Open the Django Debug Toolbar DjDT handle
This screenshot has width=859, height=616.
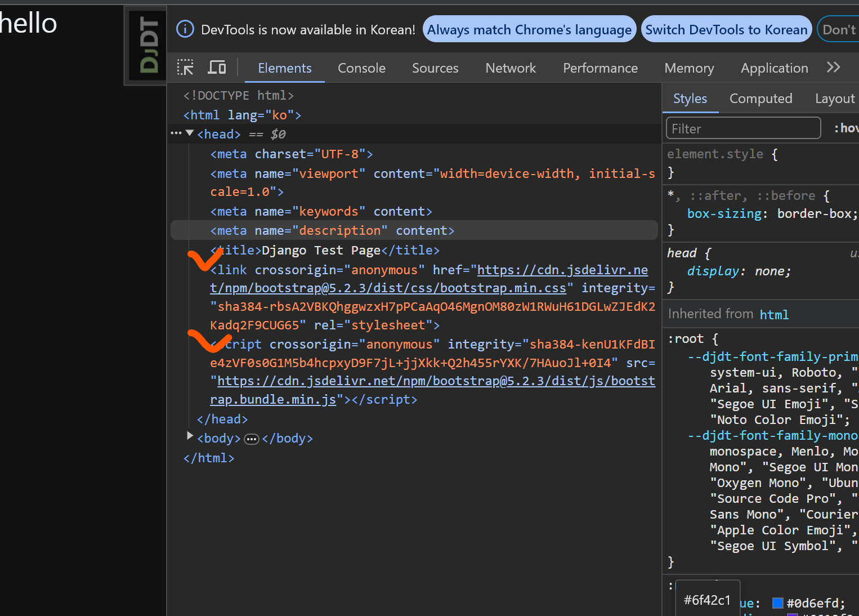coord(146,46)
